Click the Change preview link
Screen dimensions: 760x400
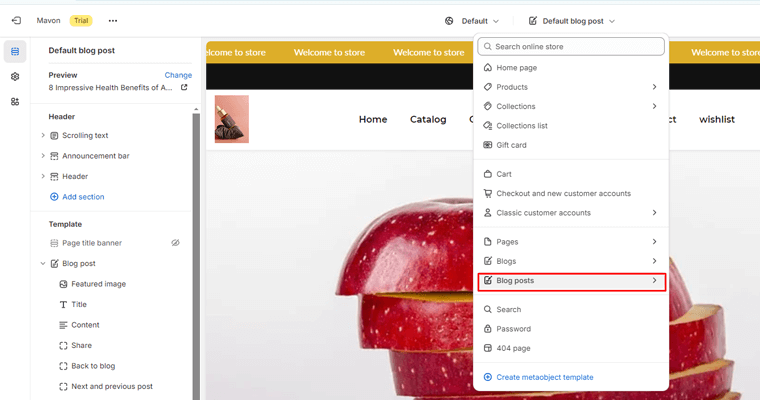(178, 75)
